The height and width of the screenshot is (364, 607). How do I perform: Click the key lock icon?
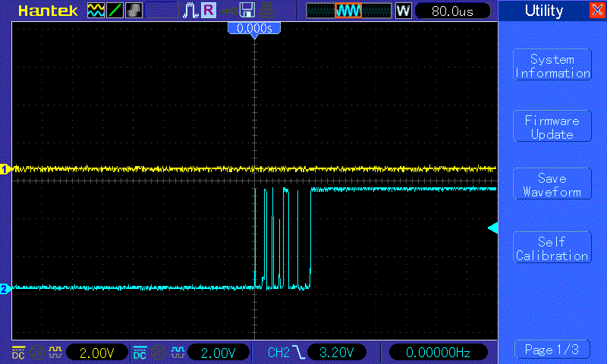(228, 11)
